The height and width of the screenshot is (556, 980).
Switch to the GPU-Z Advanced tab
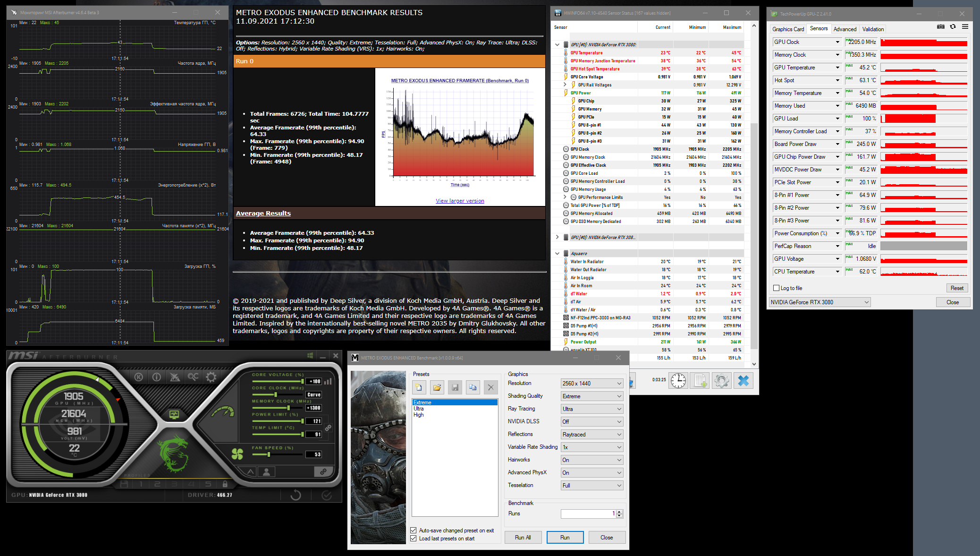click(x=845, y=29)
